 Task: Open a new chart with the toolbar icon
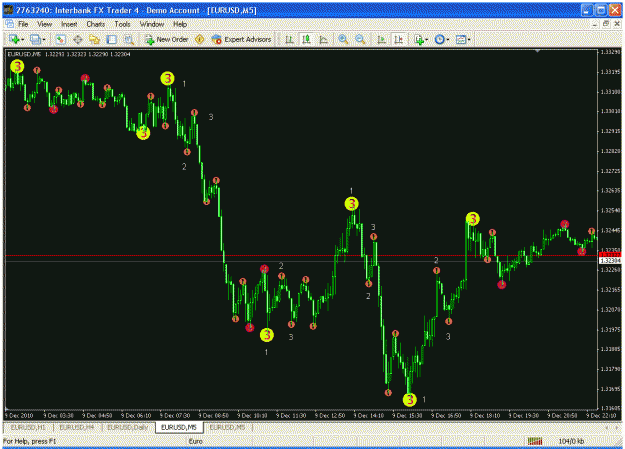14,39
